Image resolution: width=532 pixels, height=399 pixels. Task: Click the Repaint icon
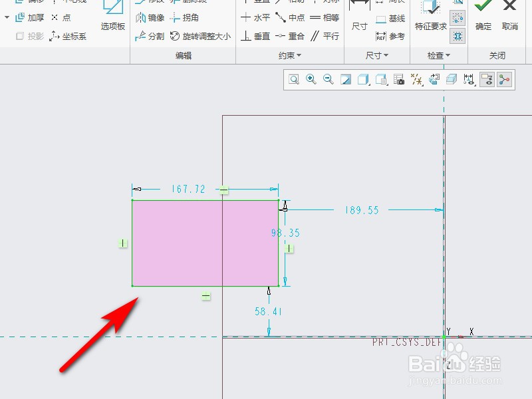(346, 80)
